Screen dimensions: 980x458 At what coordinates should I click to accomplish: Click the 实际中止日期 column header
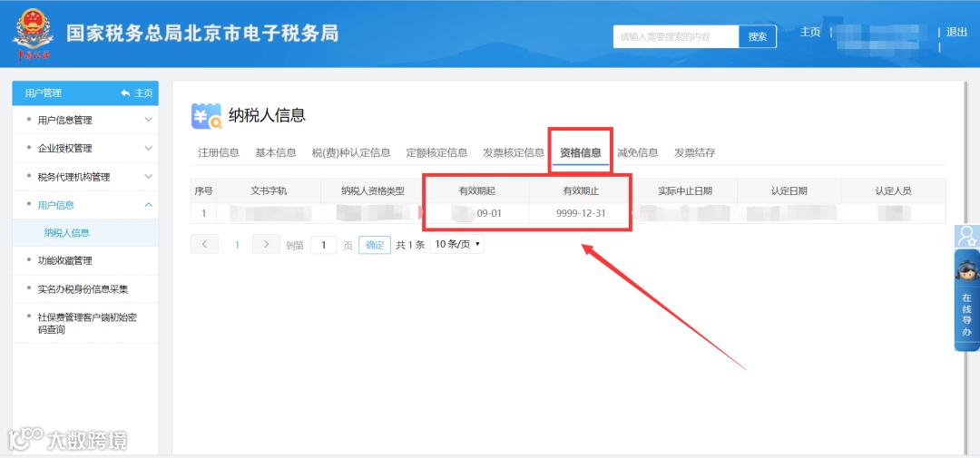[x=685, y=190]
